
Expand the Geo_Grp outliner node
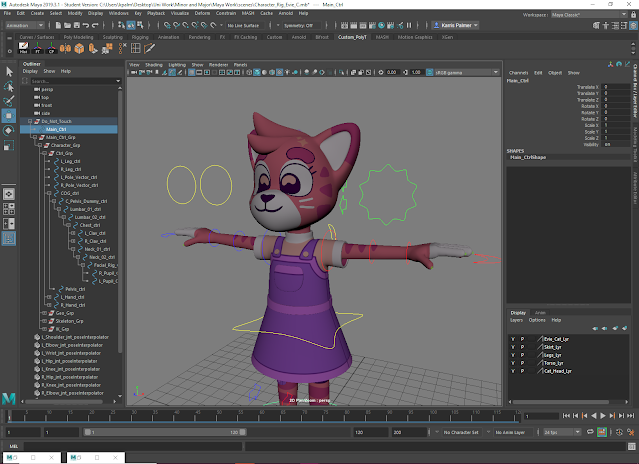click(44, 313)
